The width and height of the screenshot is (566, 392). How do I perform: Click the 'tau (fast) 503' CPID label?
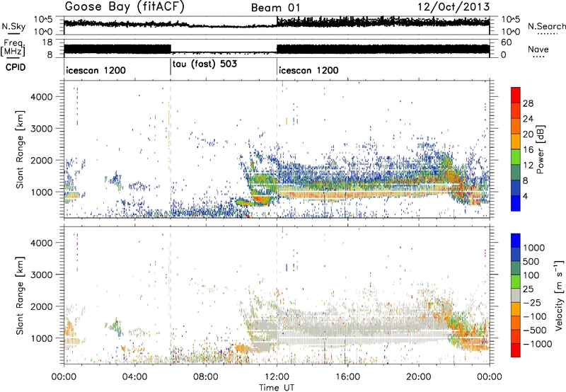pos(204,64)
